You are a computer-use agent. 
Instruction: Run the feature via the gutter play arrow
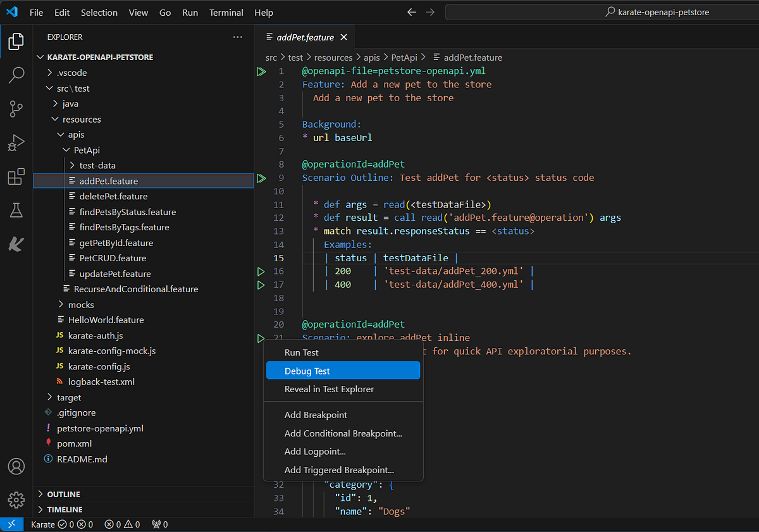click(x=261, y=71)
